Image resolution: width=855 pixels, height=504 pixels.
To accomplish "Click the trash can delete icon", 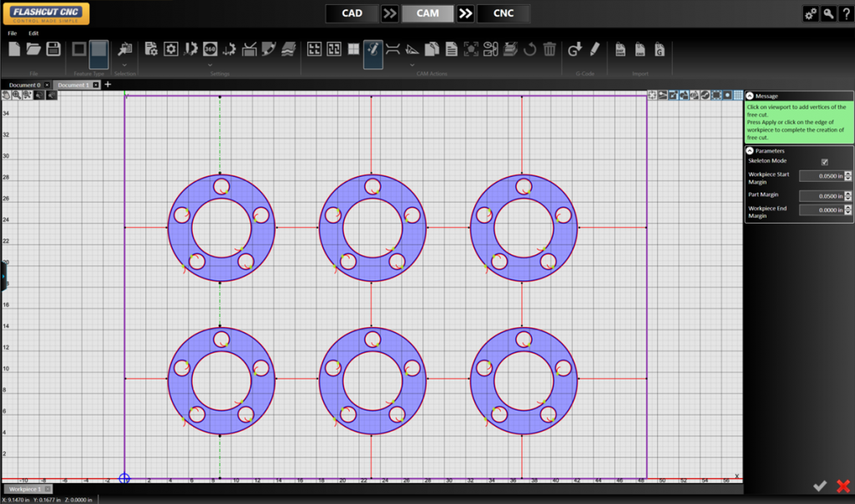I will coord(549,49).
